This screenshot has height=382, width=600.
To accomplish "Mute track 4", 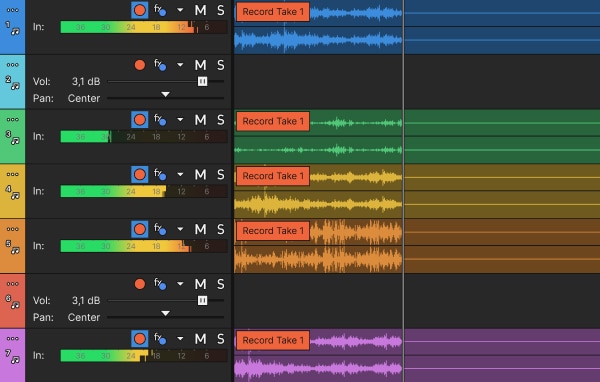I will tap(201, 175).
